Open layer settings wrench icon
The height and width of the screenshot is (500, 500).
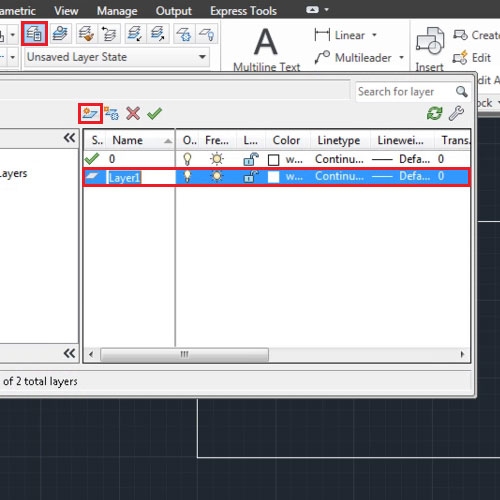pos(456,113)
